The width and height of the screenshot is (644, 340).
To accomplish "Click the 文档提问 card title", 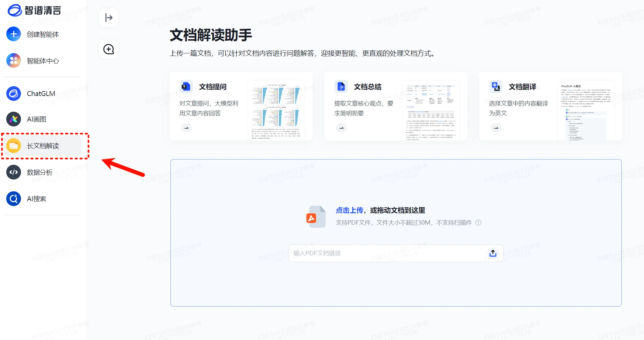I will 213,87.
